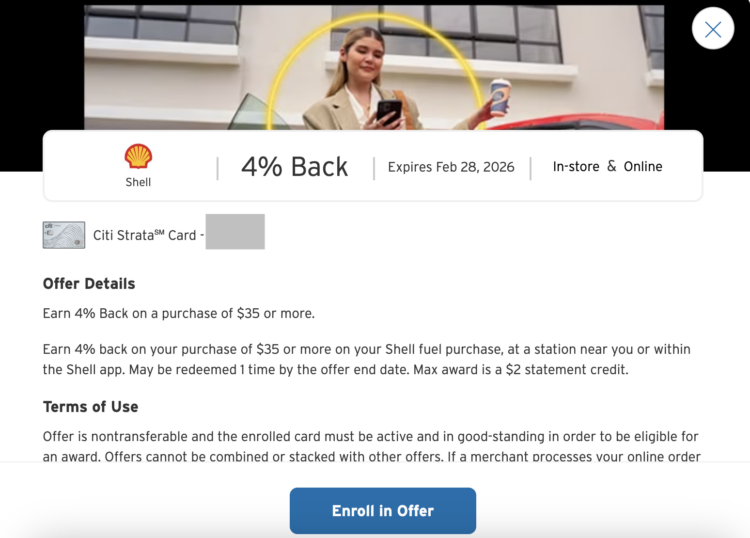
Task: Click the Terms of Use heading
Action: pyautogui.click(x=90, y=406)
